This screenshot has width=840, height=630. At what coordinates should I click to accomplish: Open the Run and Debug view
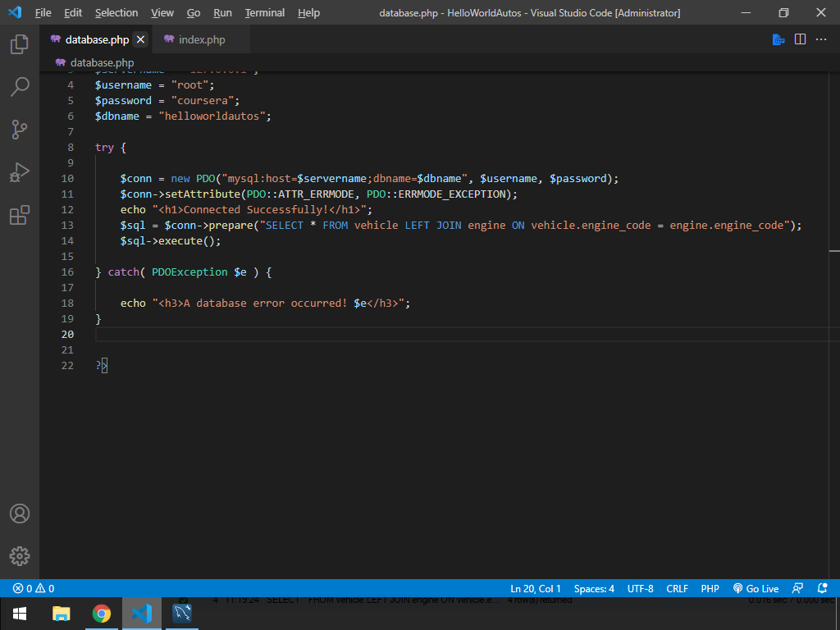click(x=20, y=172)
